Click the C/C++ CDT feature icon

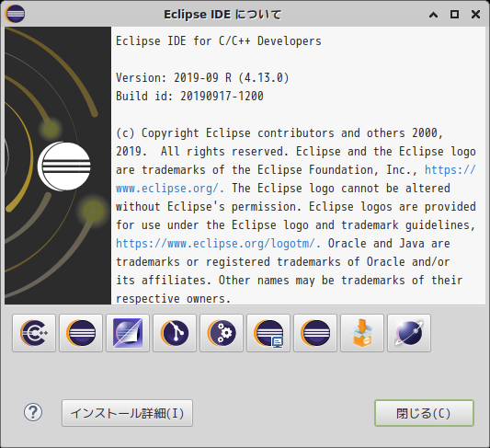[x=34, y=333]
